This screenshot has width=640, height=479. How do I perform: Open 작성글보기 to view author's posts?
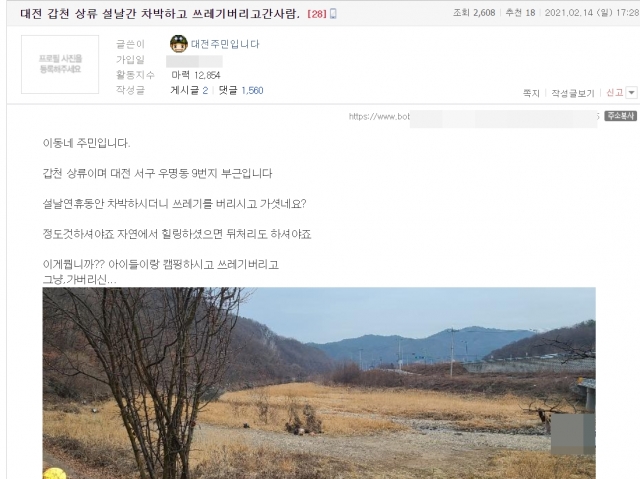(573, 93)
